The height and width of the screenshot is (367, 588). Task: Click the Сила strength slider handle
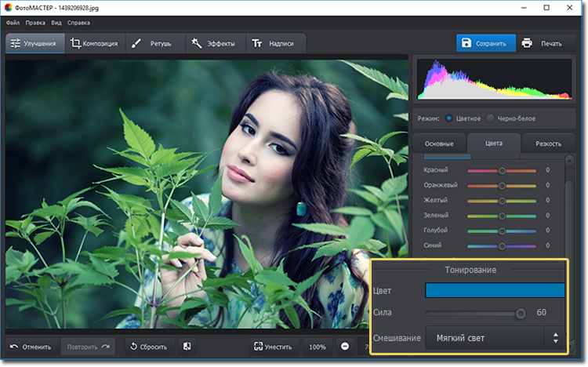520,313
